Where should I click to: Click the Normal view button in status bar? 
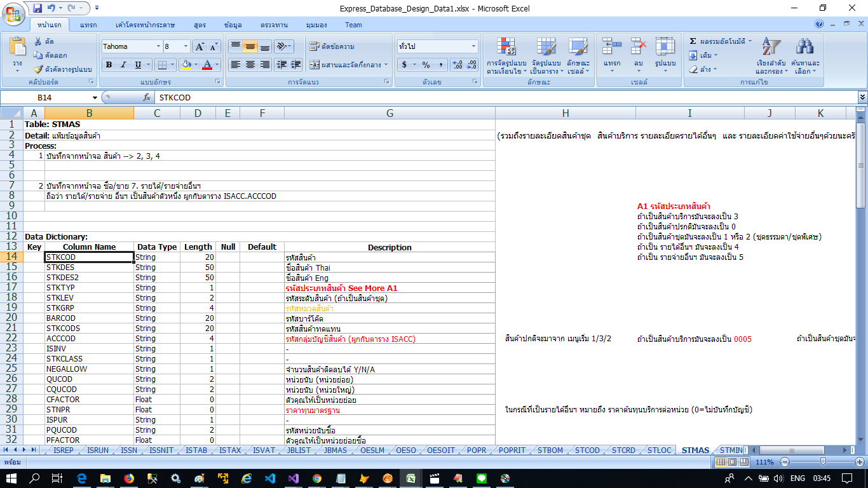pyautogui.click(x=720, y=461)
